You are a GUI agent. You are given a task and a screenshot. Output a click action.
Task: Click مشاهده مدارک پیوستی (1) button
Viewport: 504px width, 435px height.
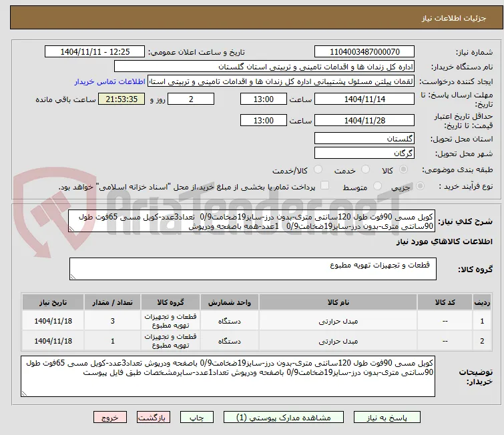[284, 418]
